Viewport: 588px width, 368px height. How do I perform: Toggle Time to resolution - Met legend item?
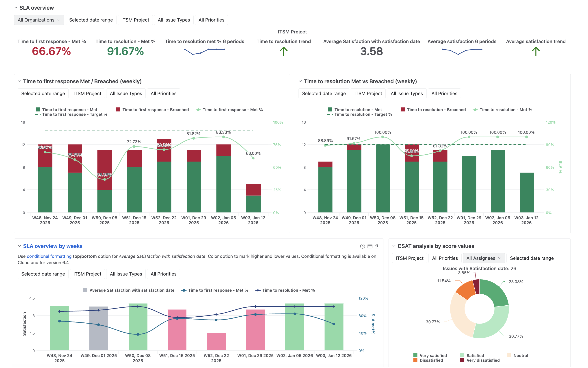[355, 110]
